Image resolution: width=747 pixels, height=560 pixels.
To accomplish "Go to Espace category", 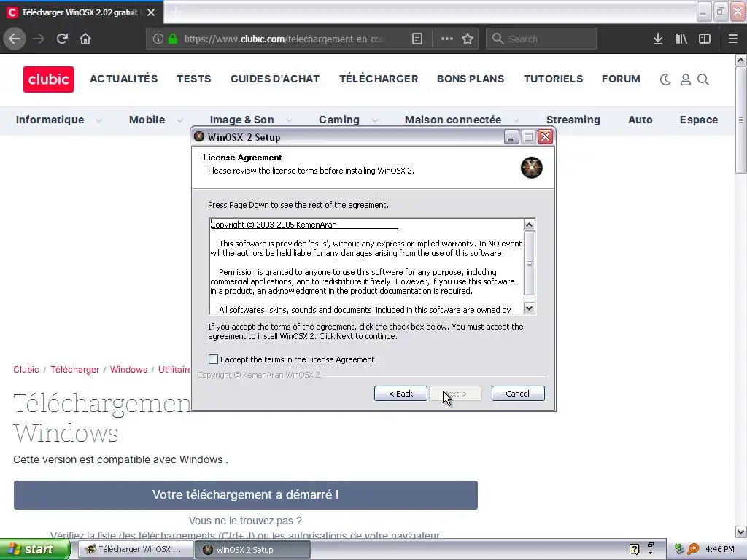I will click(698, 120).
